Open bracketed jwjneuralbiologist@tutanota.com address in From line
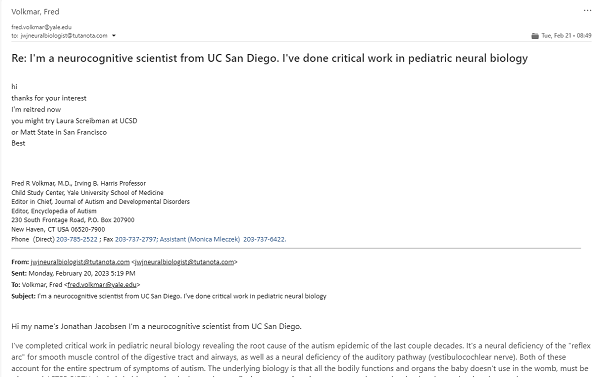This screenshot has width=600, height=377. 184,262
